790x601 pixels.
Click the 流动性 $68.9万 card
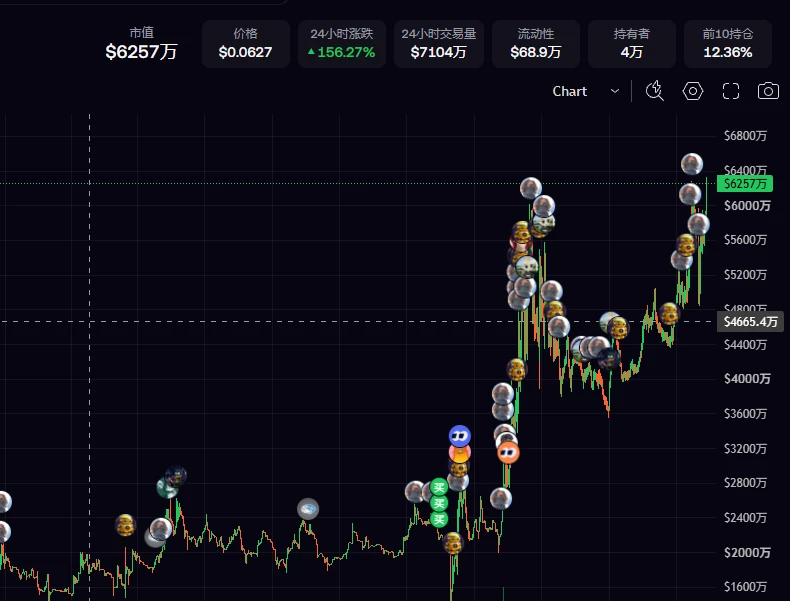click(x=536, y=44)
